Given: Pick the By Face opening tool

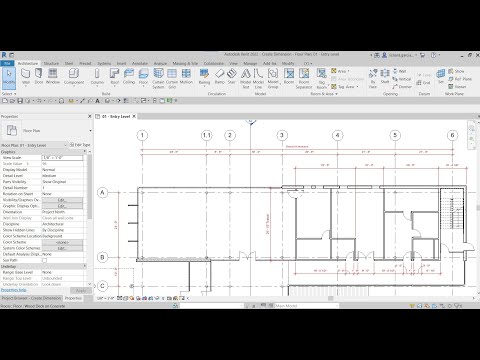Looking at the screenshot, I should (x=373, y=79).
